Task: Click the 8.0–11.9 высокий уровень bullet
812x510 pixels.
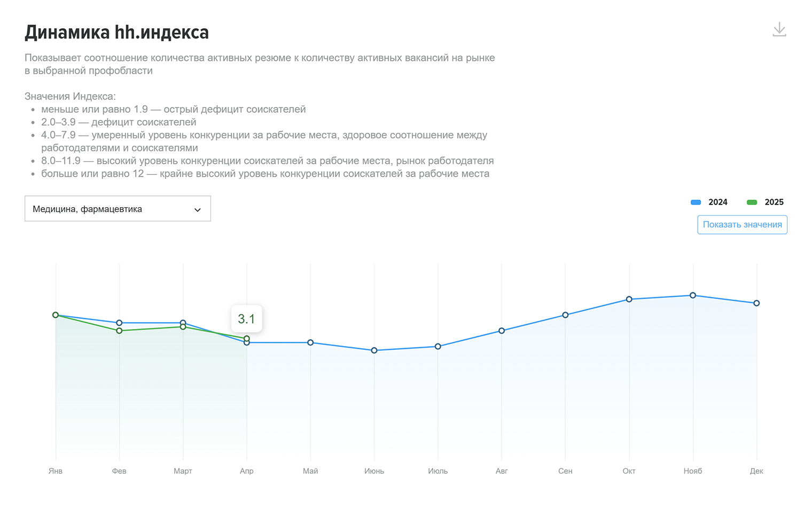Action: pos(267,161)
